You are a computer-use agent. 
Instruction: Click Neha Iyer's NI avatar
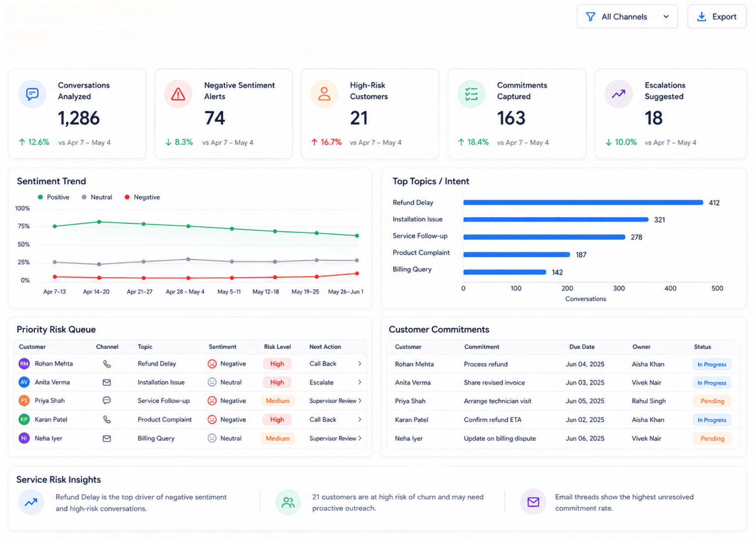(24, 438)
